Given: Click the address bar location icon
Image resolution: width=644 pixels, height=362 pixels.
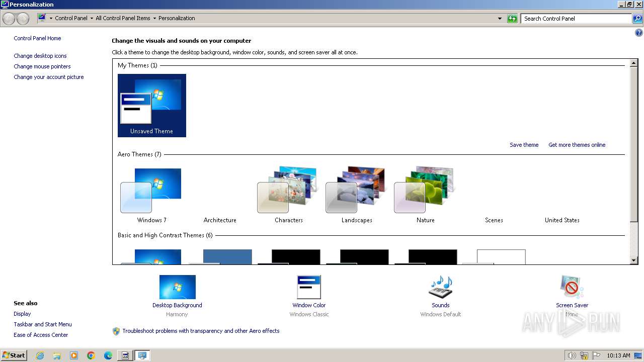Looking at the screenshot, I should (x=42, y=18).
